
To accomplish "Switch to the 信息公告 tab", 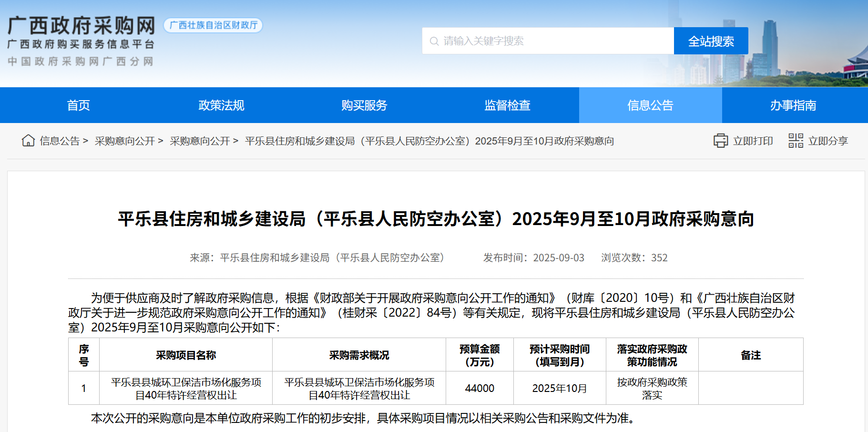I will 650,105.
